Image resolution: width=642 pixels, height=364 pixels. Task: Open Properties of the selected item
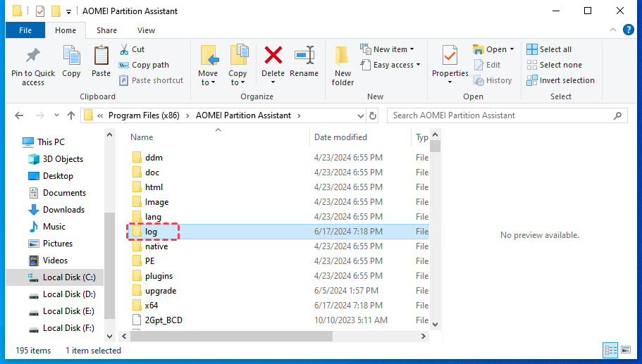tap(450, 61)
